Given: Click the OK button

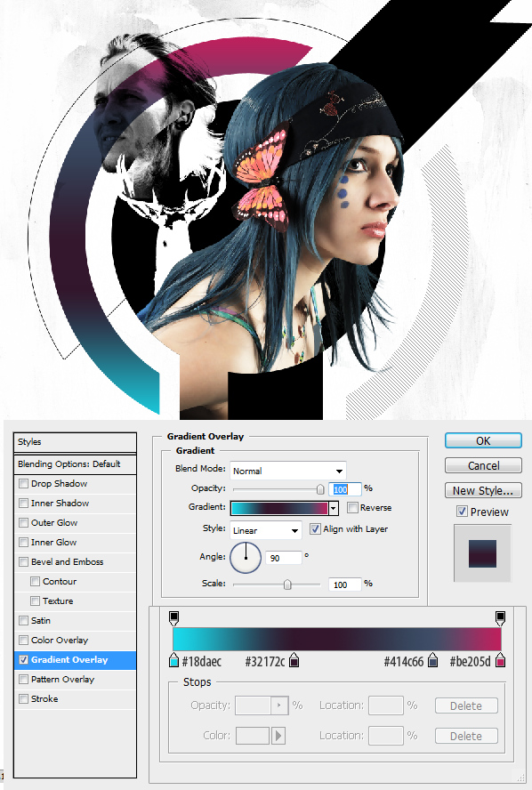Looking at the screenshot, I should pyautogui.click(x=483, y=441).
